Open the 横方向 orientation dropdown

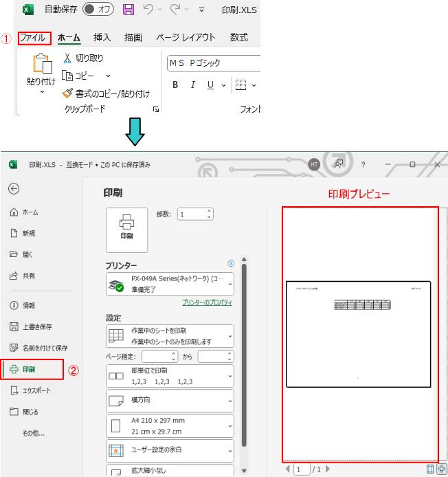[x=170, y=401]
